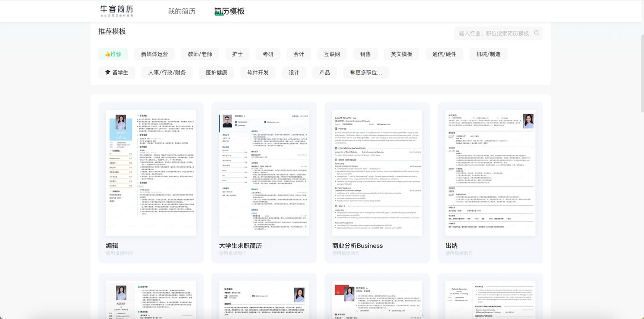
Task: Open the 大学生求职简历 template thumbnail
Action: (264, 173)
